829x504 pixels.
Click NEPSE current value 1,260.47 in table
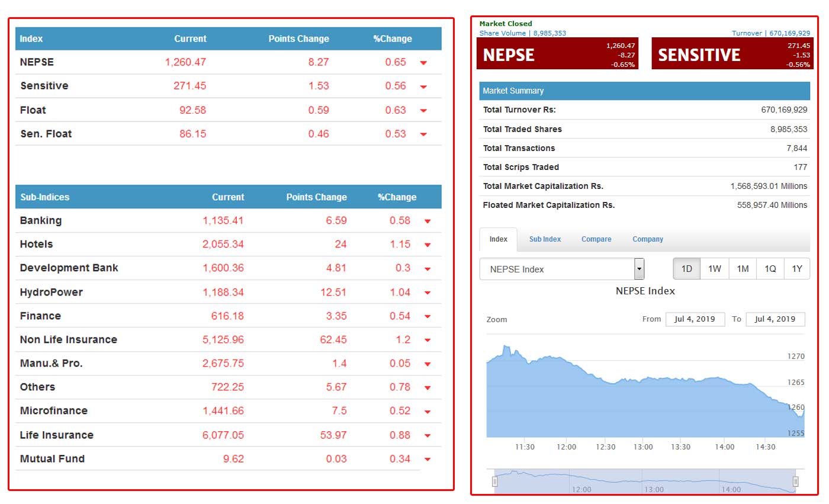[x=186, y=62]
